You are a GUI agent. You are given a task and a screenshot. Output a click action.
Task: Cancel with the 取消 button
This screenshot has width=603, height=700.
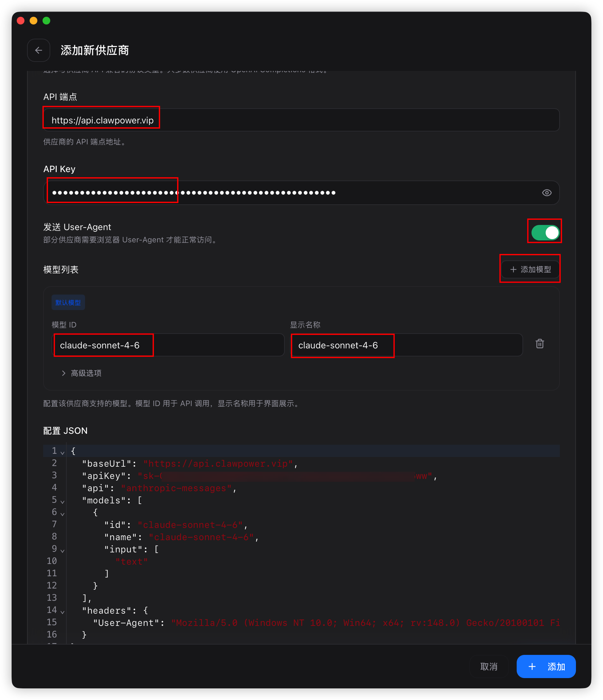(489, 666)
